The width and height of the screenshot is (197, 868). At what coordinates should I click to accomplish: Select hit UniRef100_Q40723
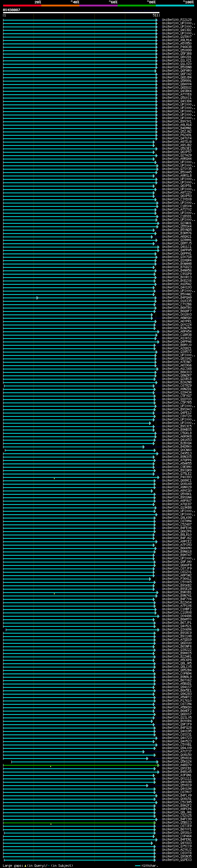pyautogui.click(x=176, y=738)
